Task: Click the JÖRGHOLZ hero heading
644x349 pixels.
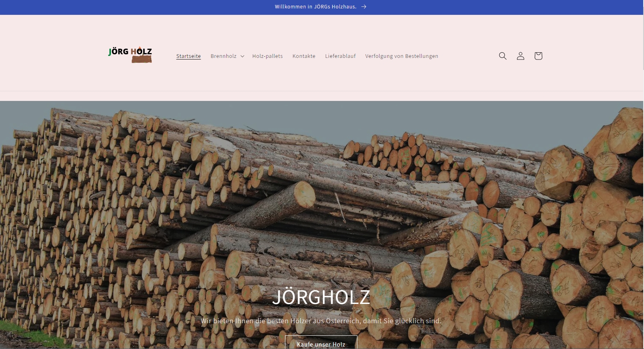Action: pos(321,298)
